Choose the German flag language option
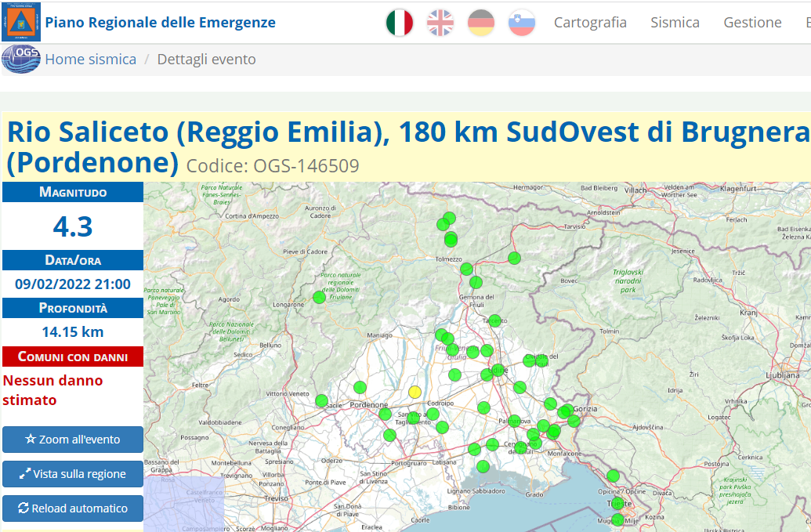811x532 pixels. pyautogui.click(x=481, y=23)
